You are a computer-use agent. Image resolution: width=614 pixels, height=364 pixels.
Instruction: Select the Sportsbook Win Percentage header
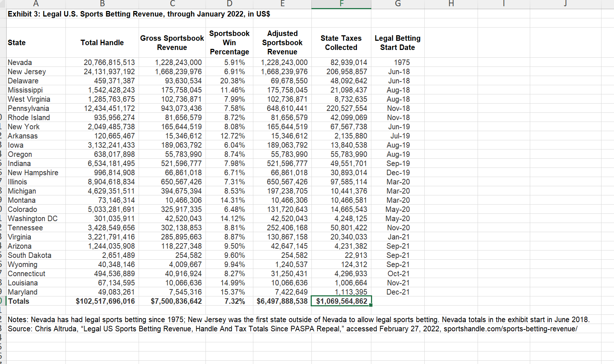(229, 43)
